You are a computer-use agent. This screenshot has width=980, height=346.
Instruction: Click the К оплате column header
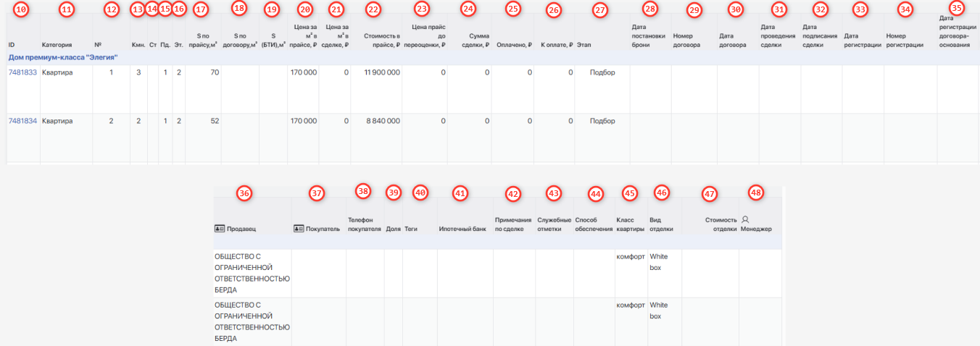[x=557, y=45]
